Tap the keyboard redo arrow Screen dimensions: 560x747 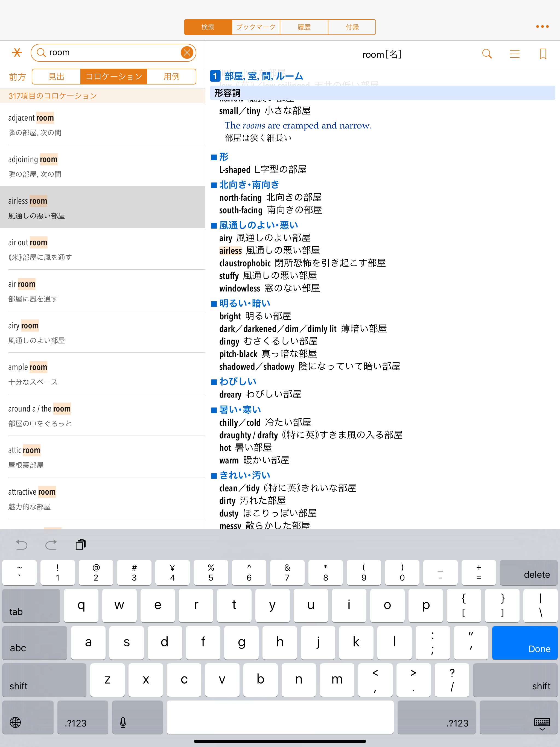(51, 545)
